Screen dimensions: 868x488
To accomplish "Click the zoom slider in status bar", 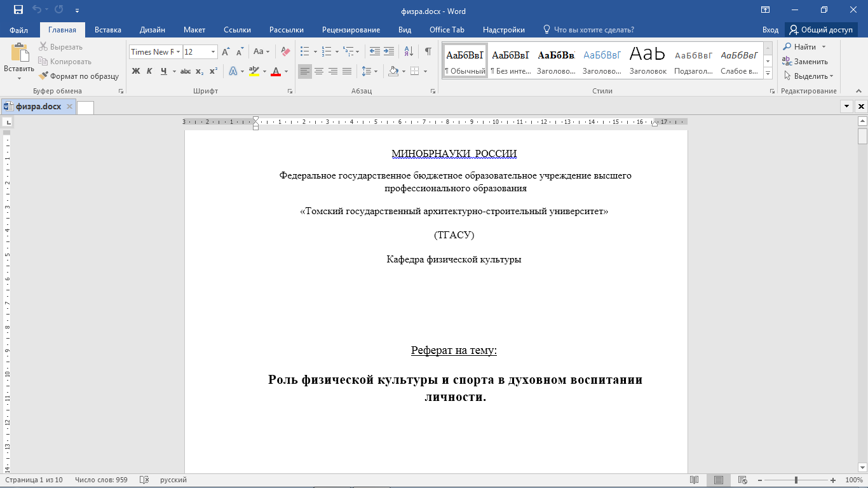I will point(796,480).
